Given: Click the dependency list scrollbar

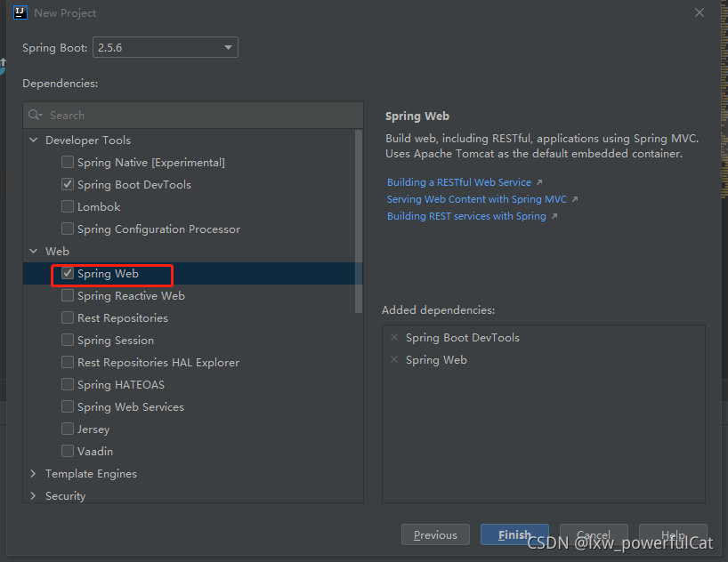Looking at the screenshot, I should [x=359, y=221].
